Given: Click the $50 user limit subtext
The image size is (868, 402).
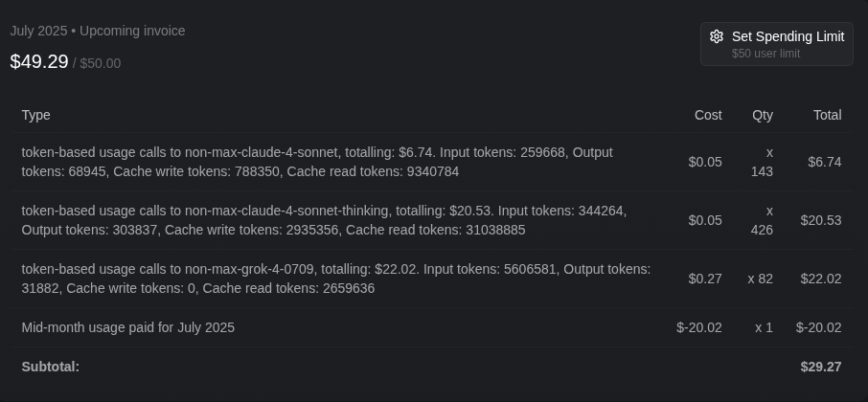Looking at the screenshot, I should [765, 54].
